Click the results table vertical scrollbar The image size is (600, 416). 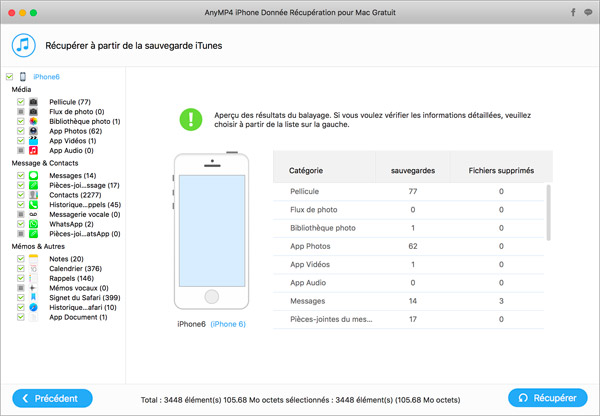(x=549, y=213)
